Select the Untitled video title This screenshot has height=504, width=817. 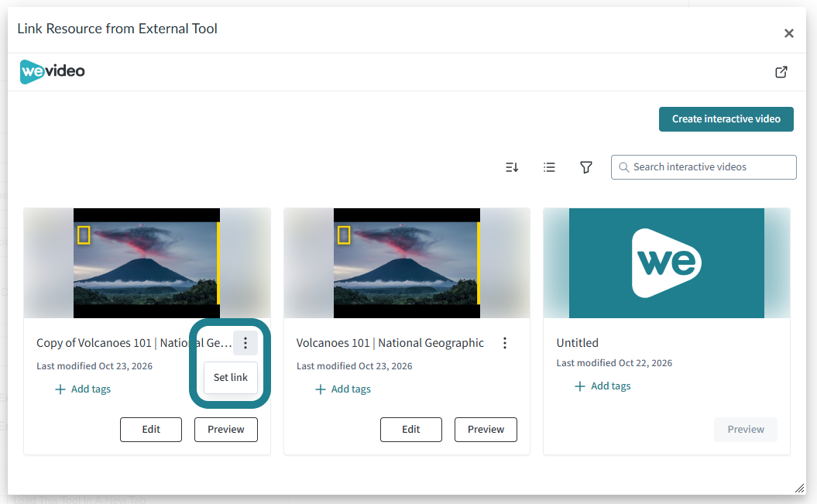pyautogui.click(x=577, y=343)
